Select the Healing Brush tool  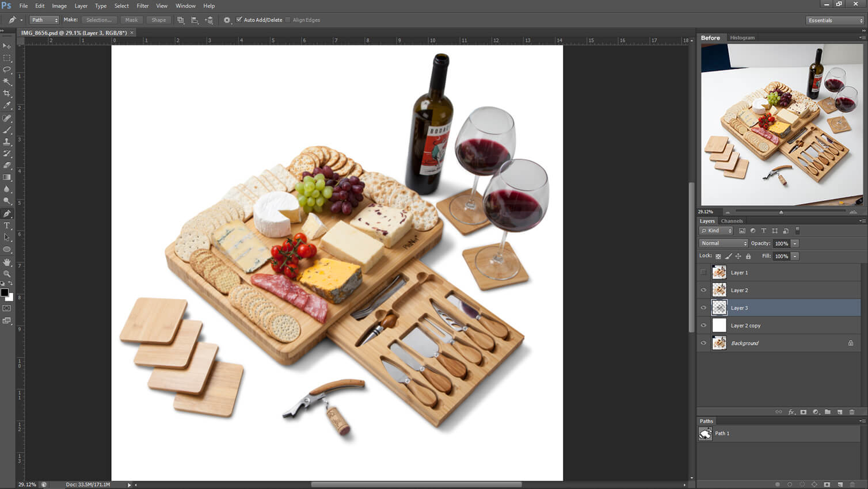(7, 118)
